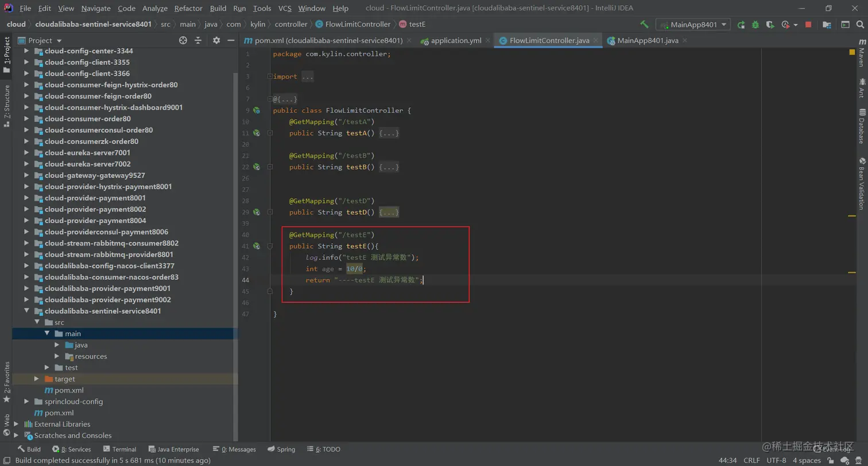Open the Project panel settings gear

coord(216,40)
